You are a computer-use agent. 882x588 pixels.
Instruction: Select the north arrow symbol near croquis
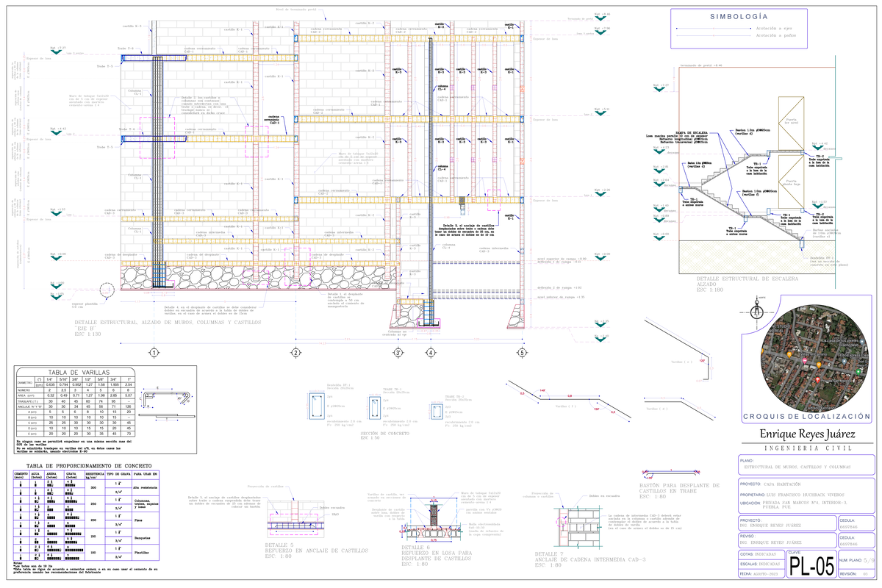coord(757,312)
